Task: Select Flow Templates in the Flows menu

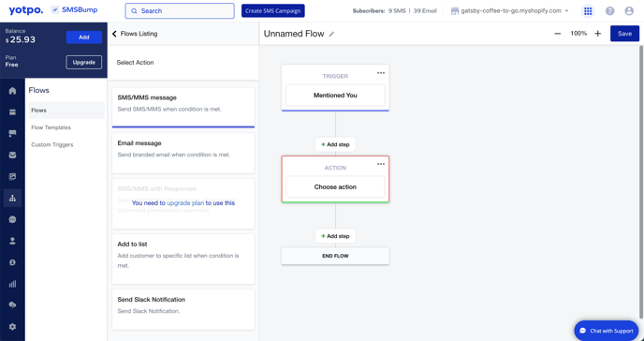Action: click(x=51, y=127)
